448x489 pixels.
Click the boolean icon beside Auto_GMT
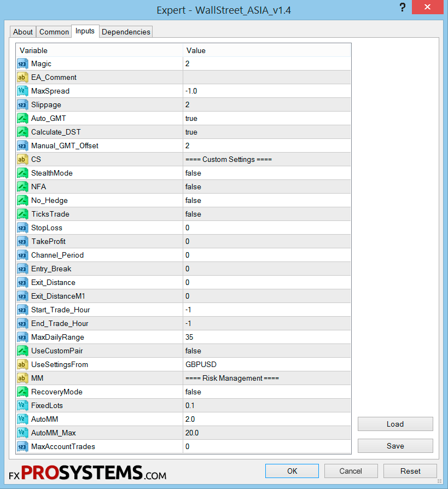pos(22,119)
